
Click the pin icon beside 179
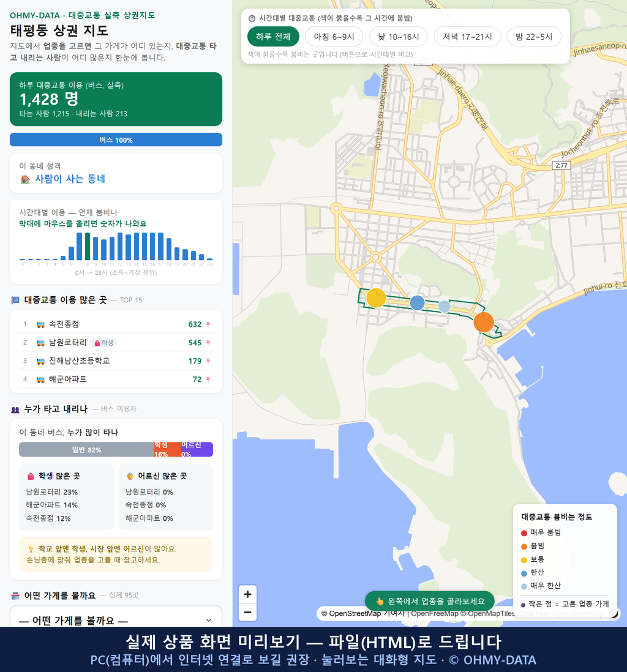tap(208, 361)
